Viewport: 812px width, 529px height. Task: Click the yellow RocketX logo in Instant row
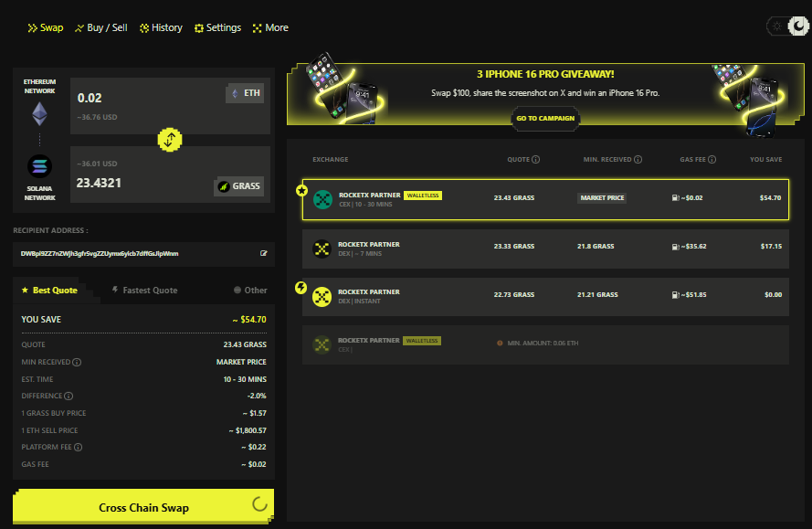click(x=322, y=297)
